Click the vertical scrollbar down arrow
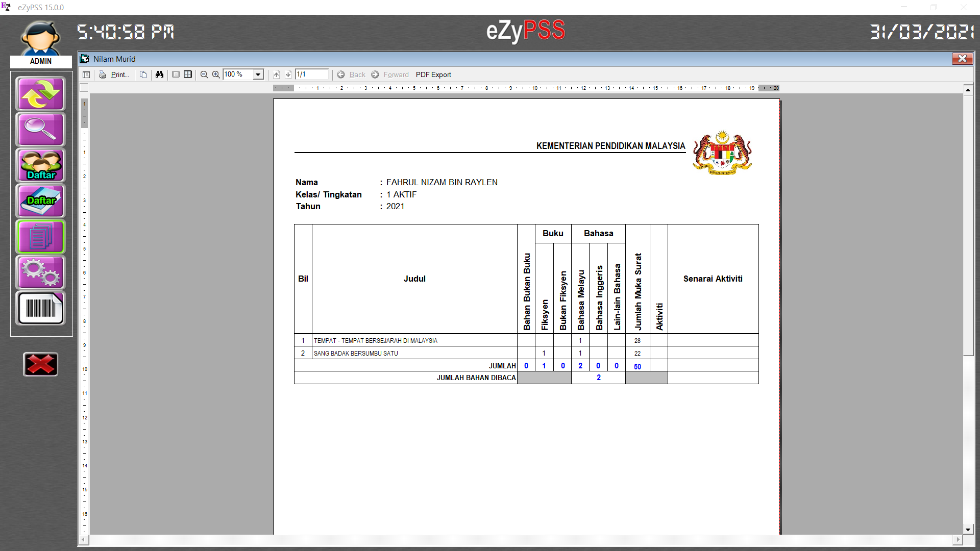The image size is (980, 551). click(x=968, y=530)
